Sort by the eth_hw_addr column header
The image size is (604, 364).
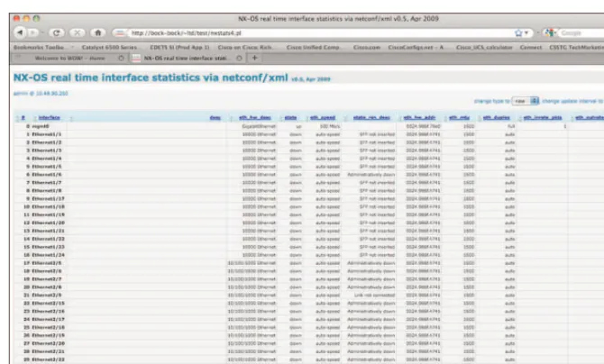[x=419, y=117]
